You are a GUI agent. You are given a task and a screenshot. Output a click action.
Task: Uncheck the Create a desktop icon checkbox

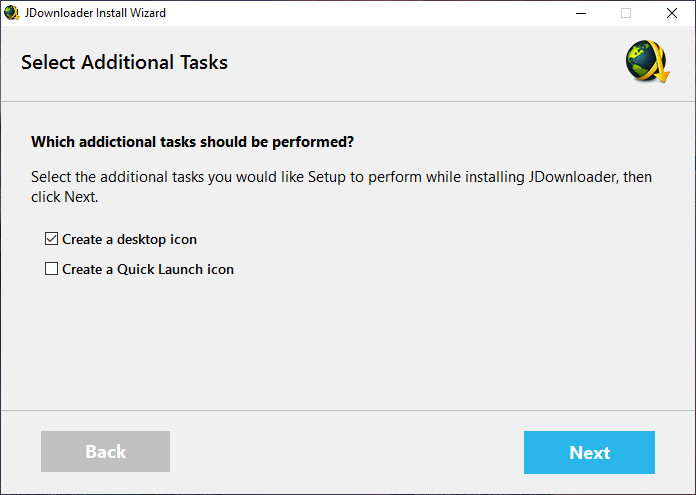point(52,240)
